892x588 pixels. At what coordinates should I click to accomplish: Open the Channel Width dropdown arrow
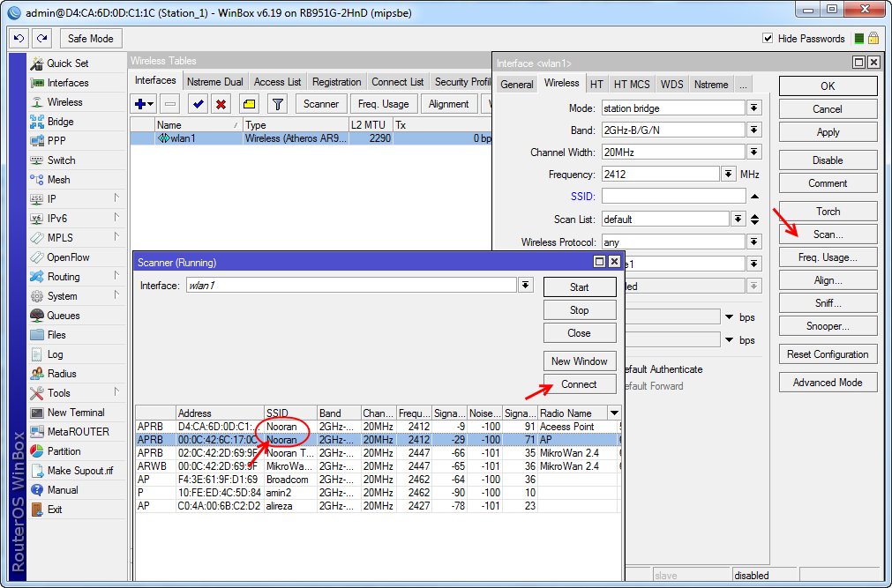click(753, 153)
